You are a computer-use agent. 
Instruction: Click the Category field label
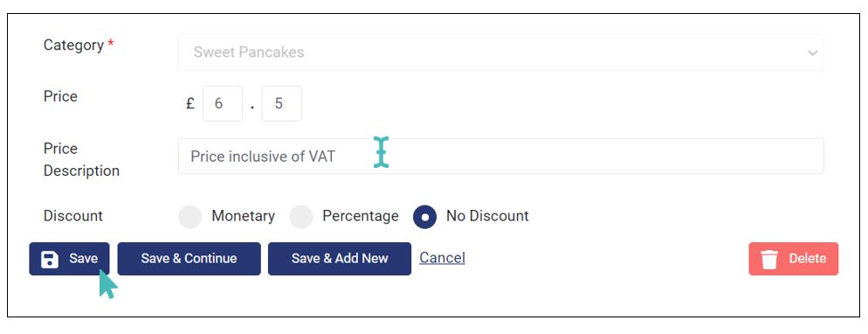pyautogui.click(x=73, y=45)
